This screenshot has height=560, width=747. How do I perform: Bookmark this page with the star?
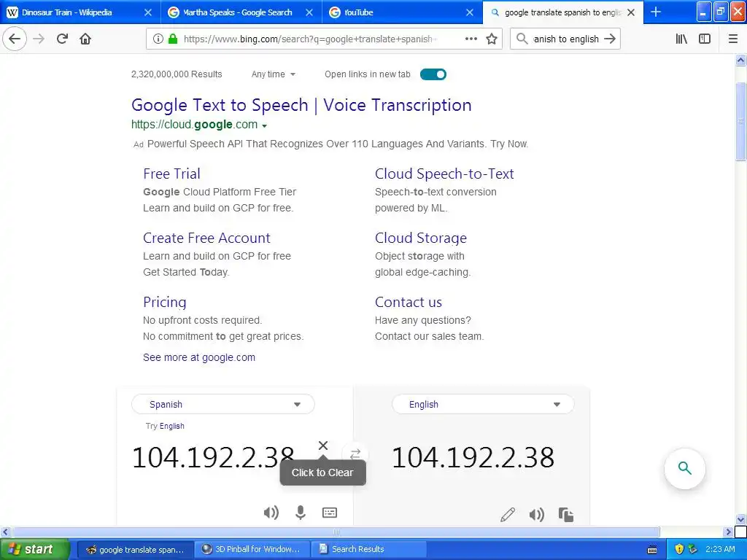click(x=492, y=39)
